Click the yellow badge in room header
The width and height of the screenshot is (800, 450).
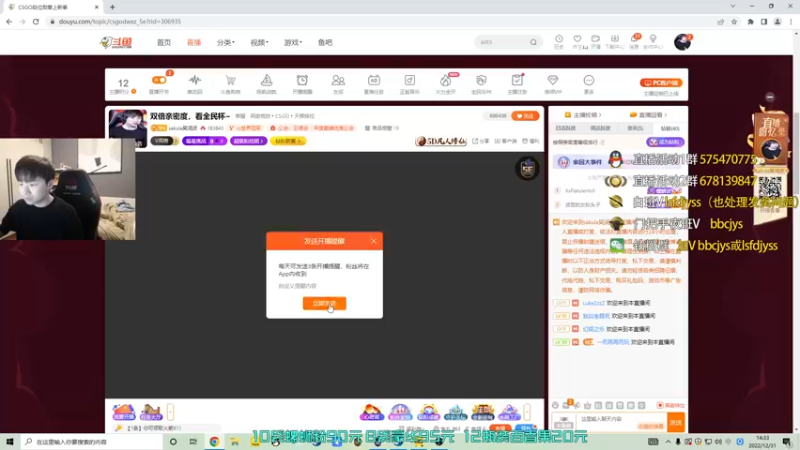[x=288, y=141]
